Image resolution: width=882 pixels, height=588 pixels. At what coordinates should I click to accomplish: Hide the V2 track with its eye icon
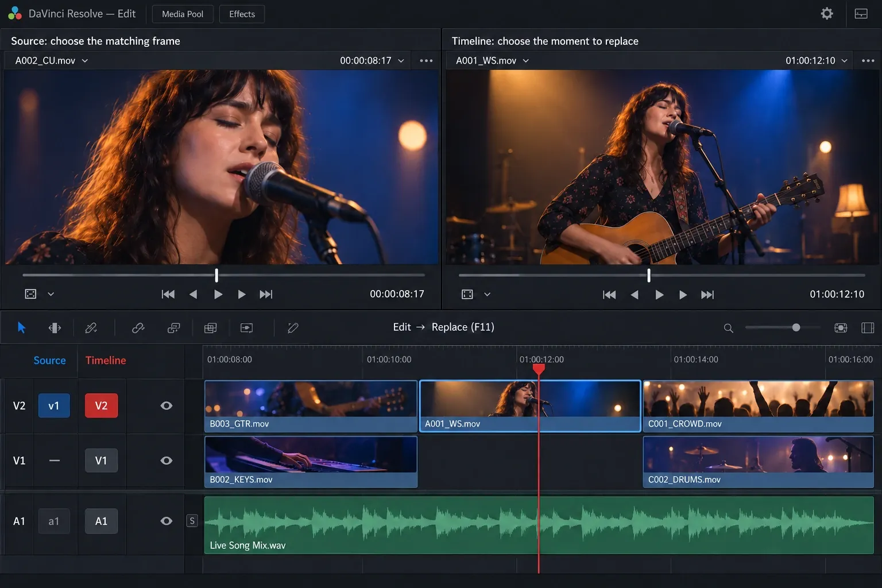pyautogui.click(x=167, y=405)
